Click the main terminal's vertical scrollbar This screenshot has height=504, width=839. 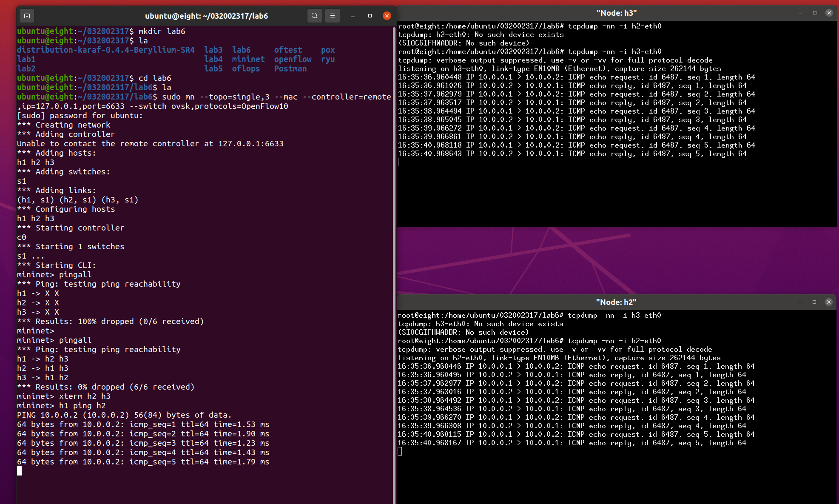pos(394,255)
